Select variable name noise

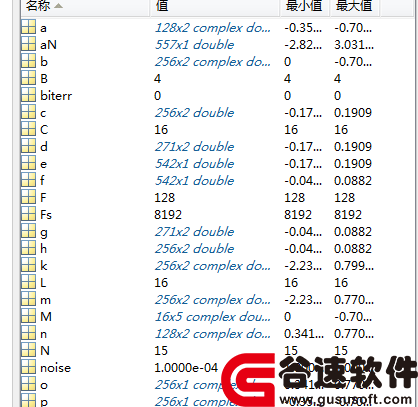click(x=55, y=368)
